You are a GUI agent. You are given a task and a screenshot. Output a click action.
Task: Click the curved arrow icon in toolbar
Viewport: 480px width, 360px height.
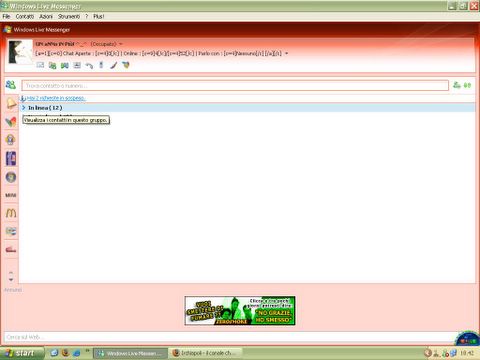point(89,65)
